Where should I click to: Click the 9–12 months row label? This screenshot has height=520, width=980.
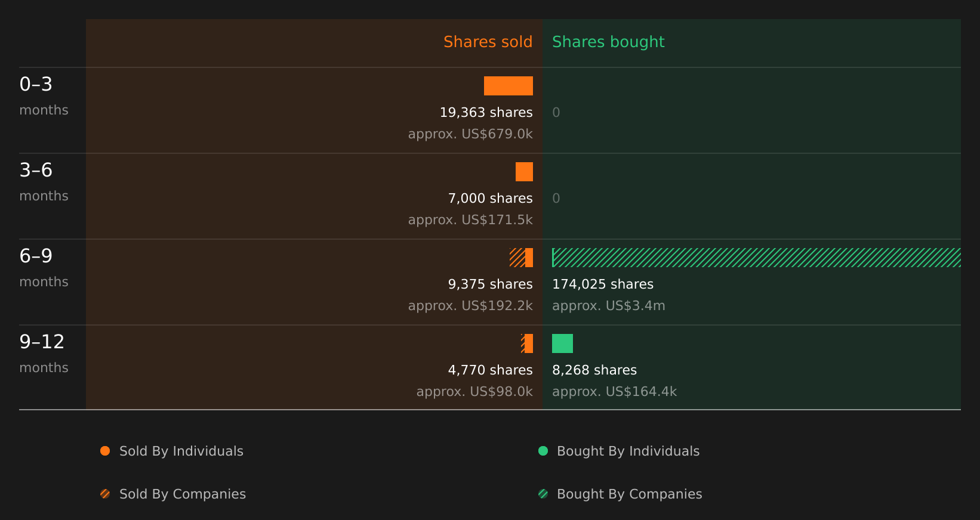[x=44, y=354]
